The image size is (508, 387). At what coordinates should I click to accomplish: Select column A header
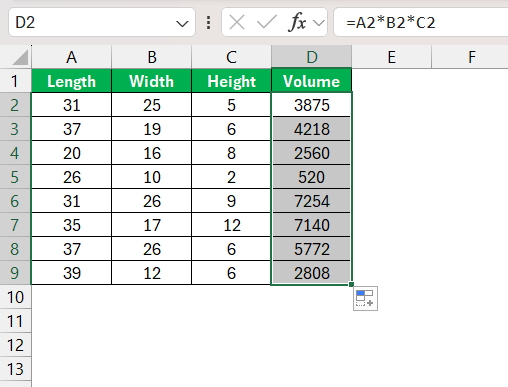(71, 57)
